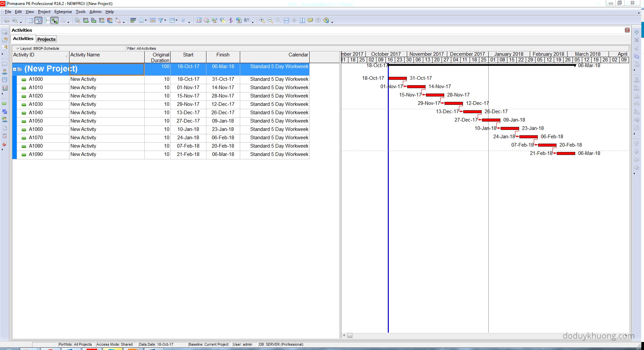Screen dimensions: 644x350
Task: Click the Add plus icon in right sidebar
Action: pyautogui.click(x=637, y=32)
